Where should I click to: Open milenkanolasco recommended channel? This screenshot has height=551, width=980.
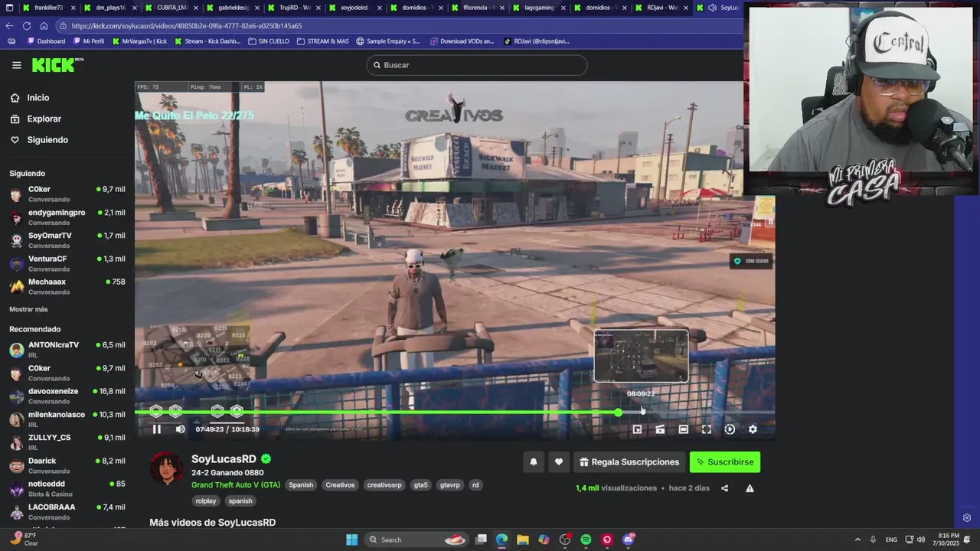point(67,419)
